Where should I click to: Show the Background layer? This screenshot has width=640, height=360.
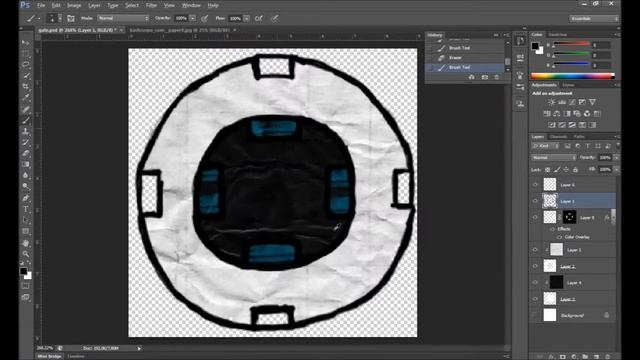click(x=535, y=315)
